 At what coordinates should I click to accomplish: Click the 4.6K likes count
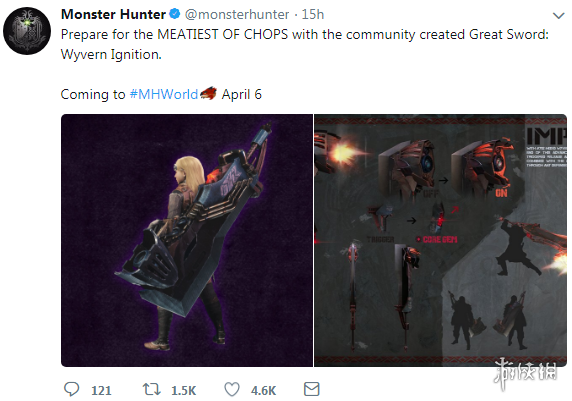263,391
